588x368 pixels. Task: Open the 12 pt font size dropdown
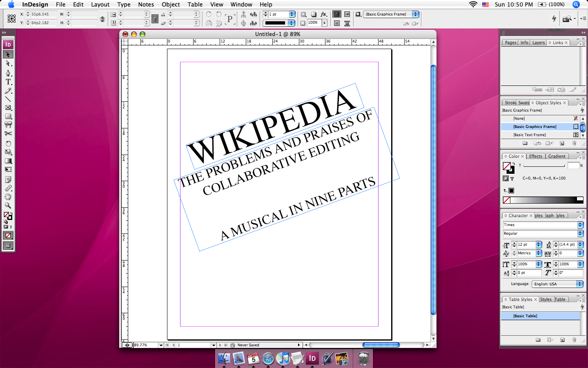tap(539, 245)
